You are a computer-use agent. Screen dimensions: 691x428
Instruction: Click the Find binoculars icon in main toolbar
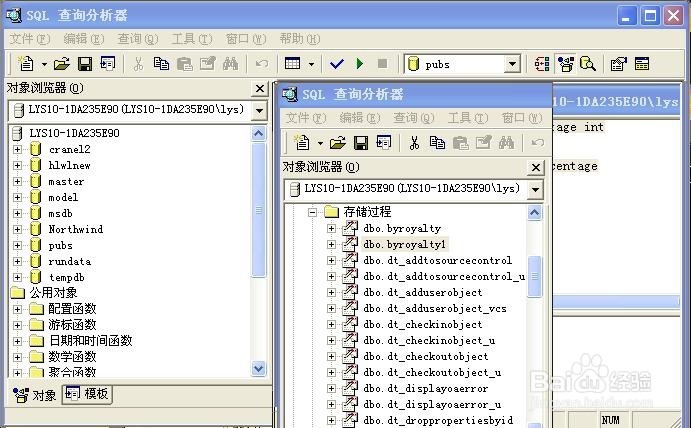coord(230,64)
